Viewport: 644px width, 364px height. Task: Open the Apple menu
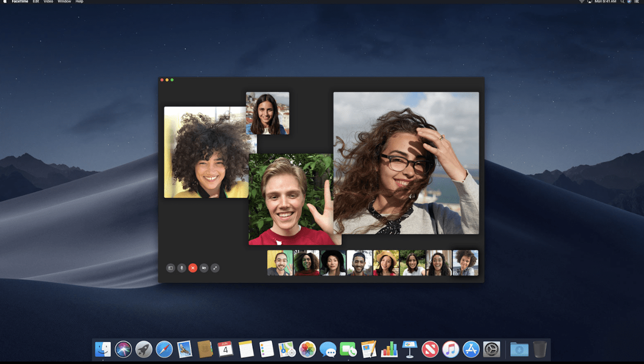[5, 2]
